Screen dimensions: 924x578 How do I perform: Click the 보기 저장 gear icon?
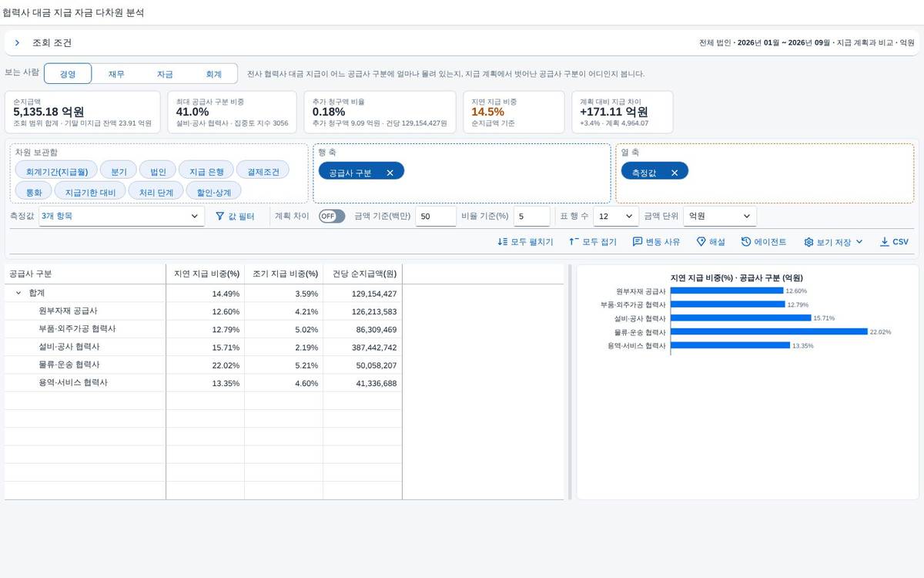click(x=808, y=242)
